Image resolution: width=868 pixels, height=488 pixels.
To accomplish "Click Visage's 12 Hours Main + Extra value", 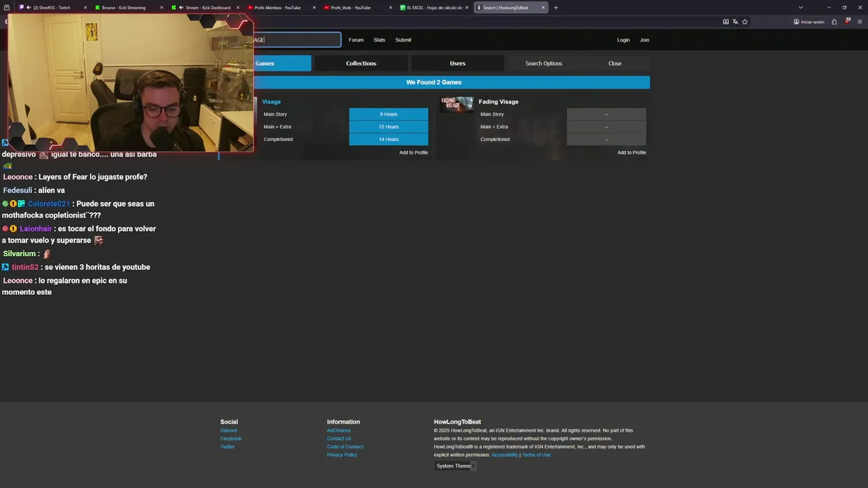I will tap(389, 127).
